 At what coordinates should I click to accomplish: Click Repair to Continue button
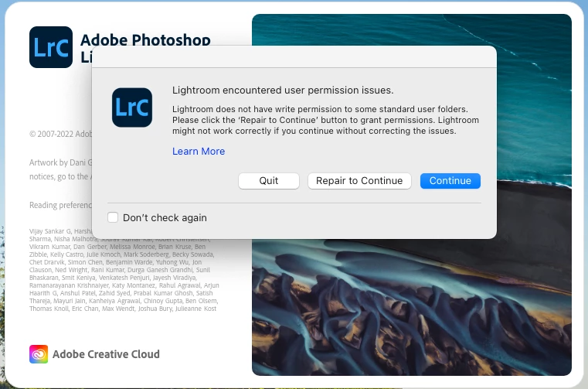tap(359, 181)
